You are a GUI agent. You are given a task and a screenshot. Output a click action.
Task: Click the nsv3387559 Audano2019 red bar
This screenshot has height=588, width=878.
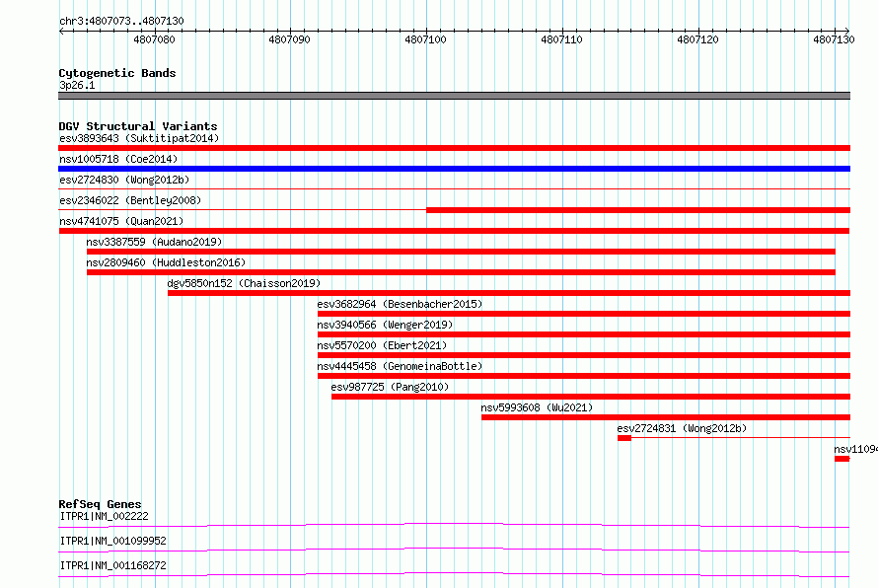coord(461,252)
